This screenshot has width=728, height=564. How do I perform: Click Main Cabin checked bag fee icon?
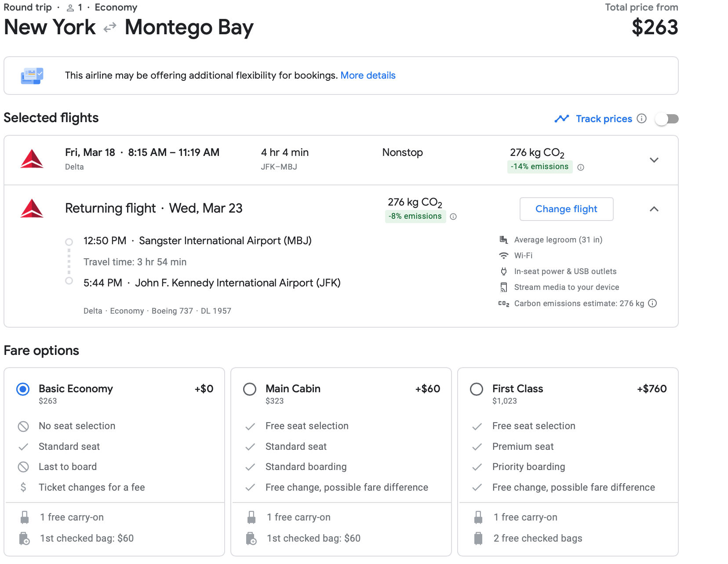251,539
